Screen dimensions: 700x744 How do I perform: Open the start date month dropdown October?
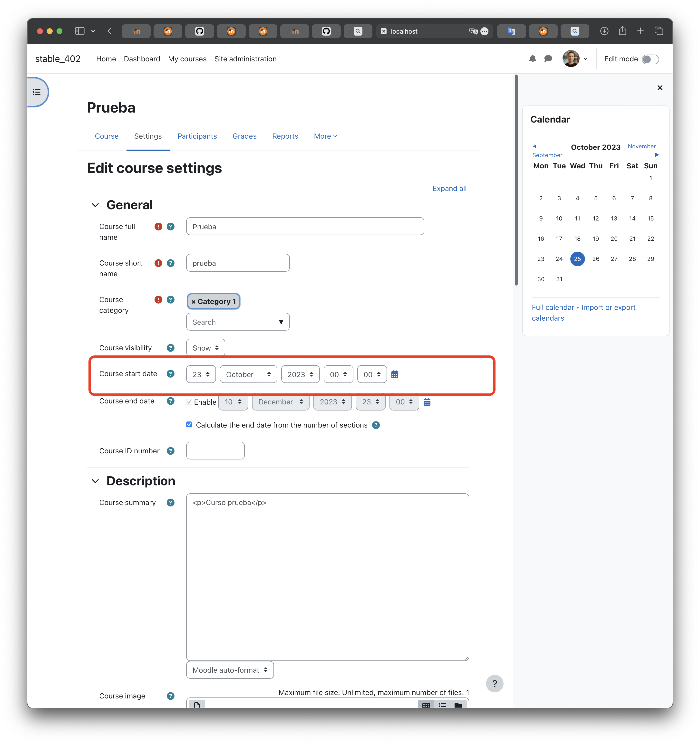248,374
